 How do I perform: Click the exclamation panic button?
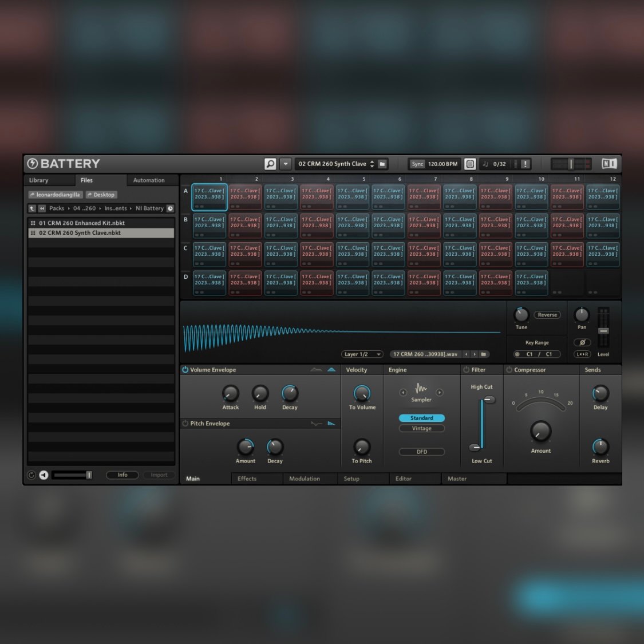525,164
